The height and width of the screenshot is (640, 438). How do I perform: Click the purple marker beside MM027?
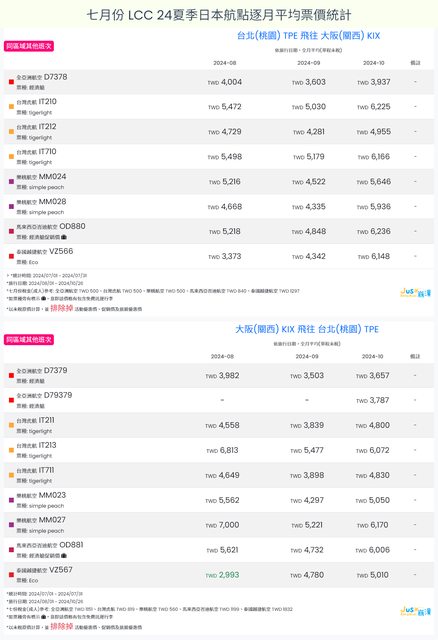11,525
